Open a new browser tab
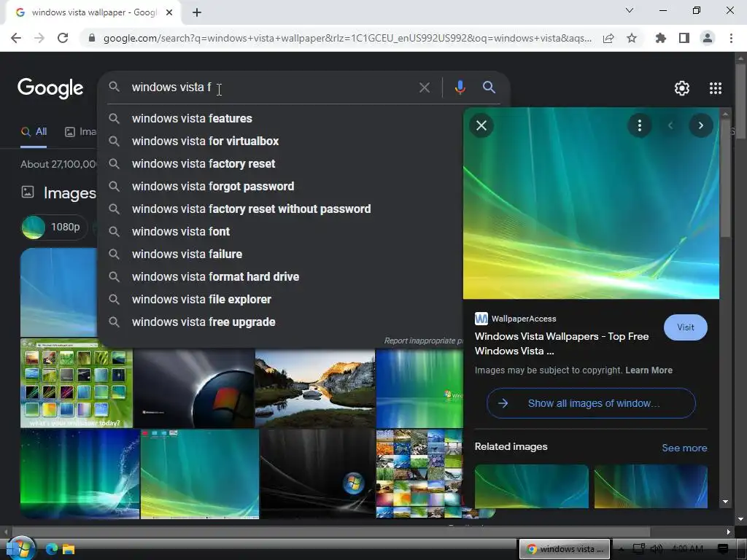This screenshot has width=747, height=560. tap(197, 12)
